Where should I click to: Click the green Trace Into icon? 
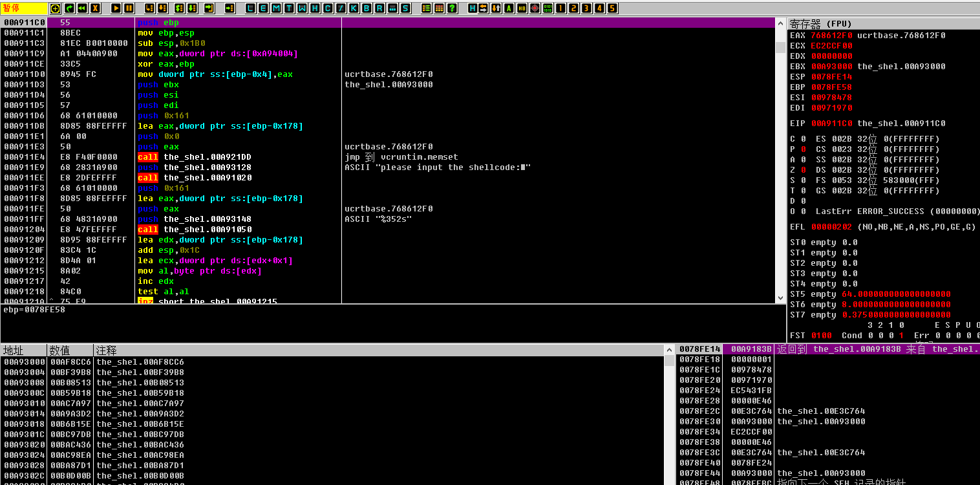179,8
